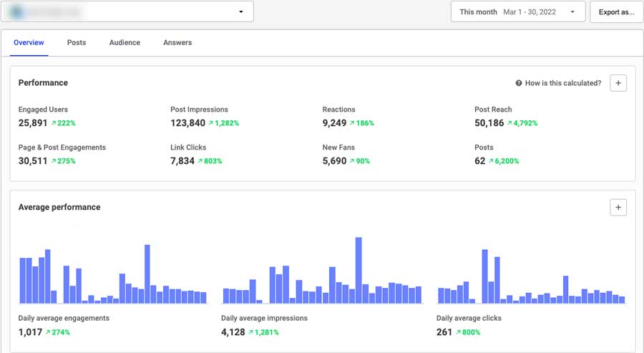
Task: Select the Post Impressions metric 123,840
Action: (187, 122)
